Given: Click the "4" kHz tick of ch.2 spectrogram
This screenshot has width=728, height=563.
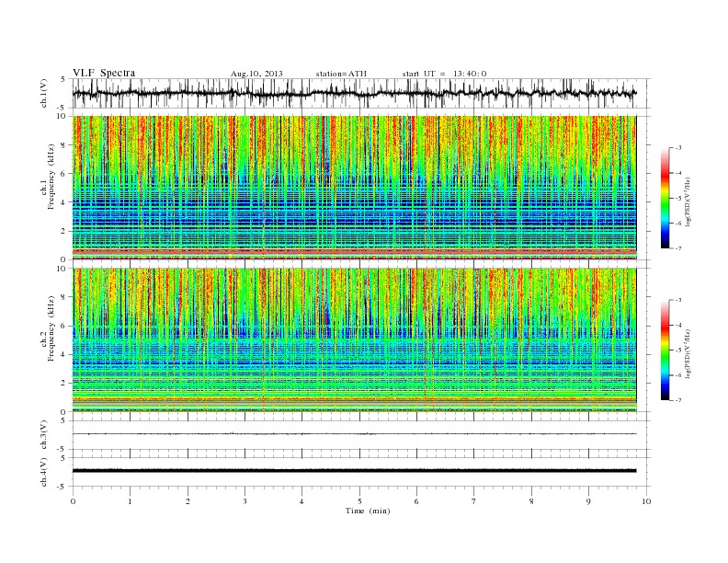Looking at the screenshot, I should point(64,355).
